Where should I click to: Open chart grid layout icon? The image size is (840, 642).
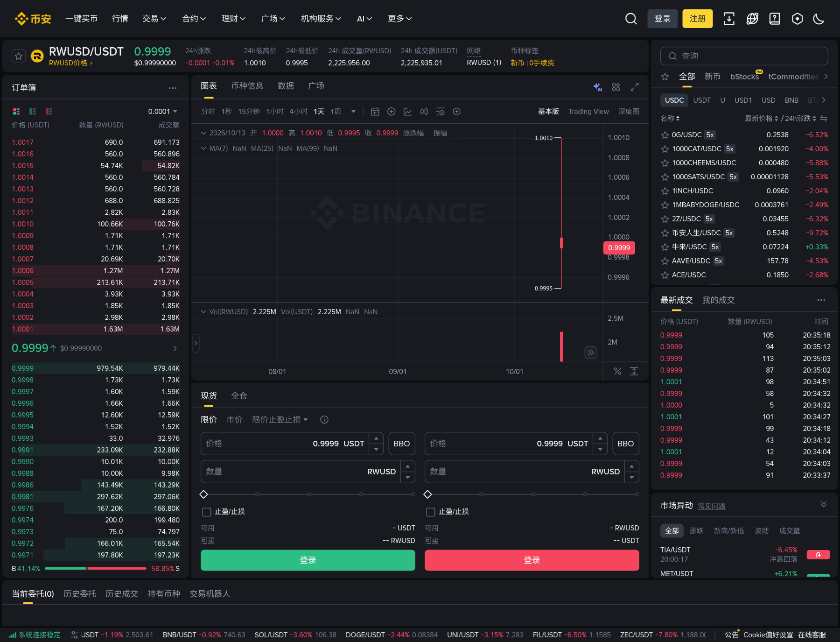pyautogui.click(x=616, y=87)
